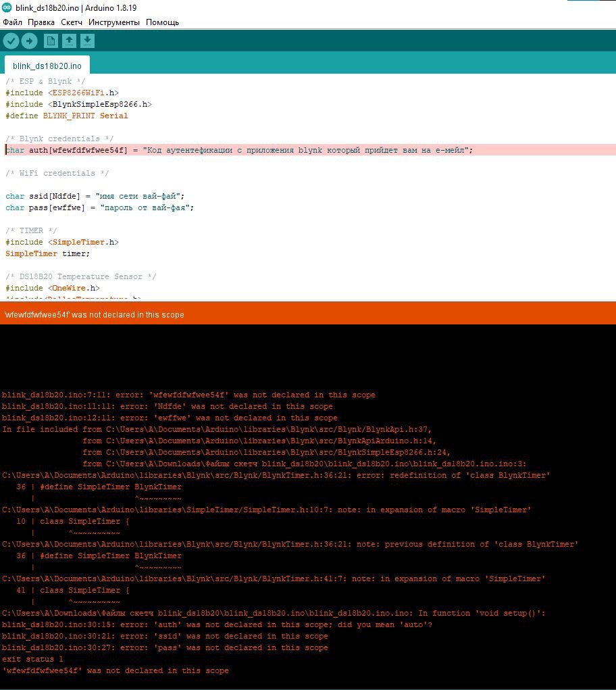Screen dimensions: 616x690
Task: Click the exit status 1 line
Action: pyautogui.click(x=32, y=659)
